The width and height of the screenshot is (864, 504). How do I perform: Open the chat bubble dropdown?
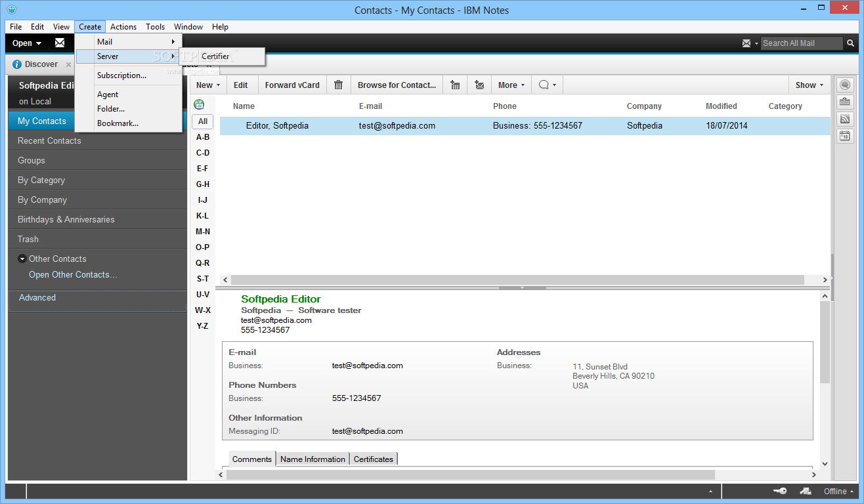coord(547,85)
